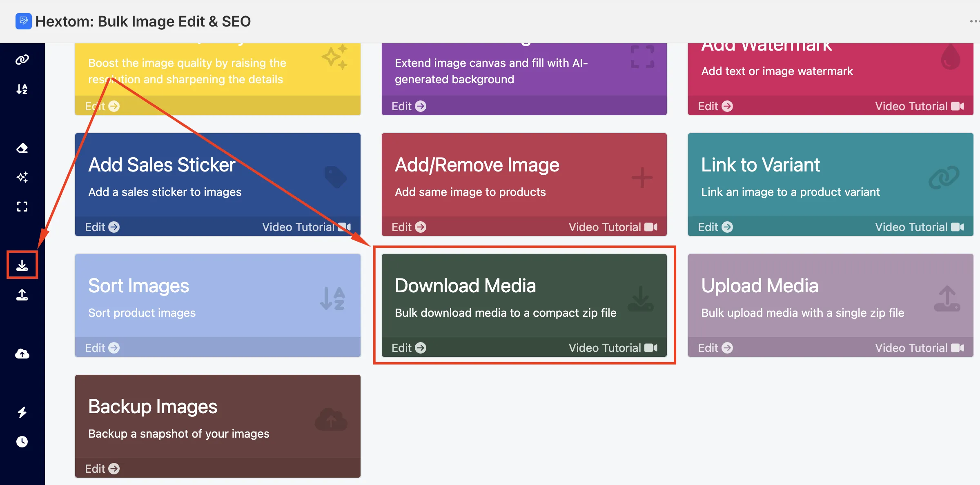Open the Upload Media card title

759,286
